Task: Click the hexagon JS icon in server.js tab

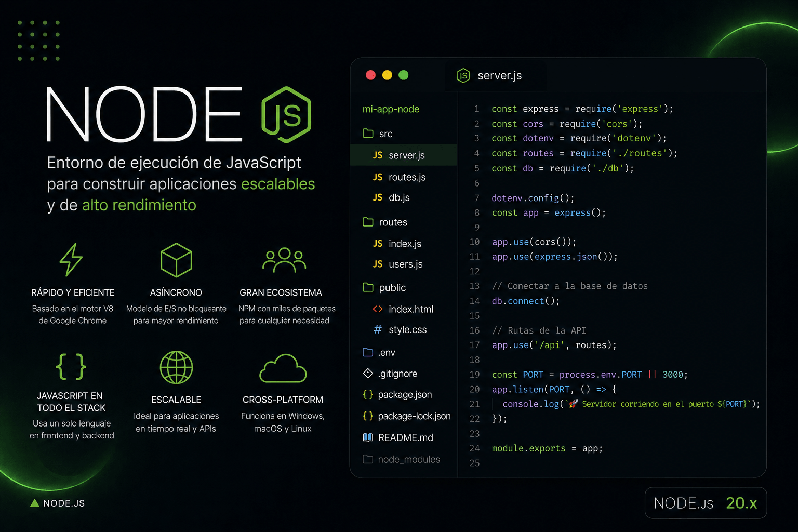Action: [463, 76]
